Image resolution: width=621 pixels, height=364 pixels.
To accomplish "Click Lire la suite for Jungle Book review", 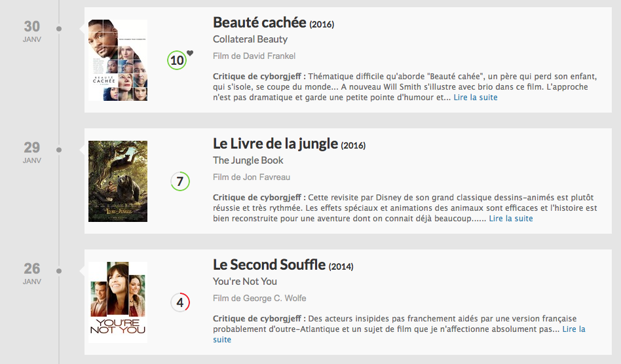I will [511, 219].
